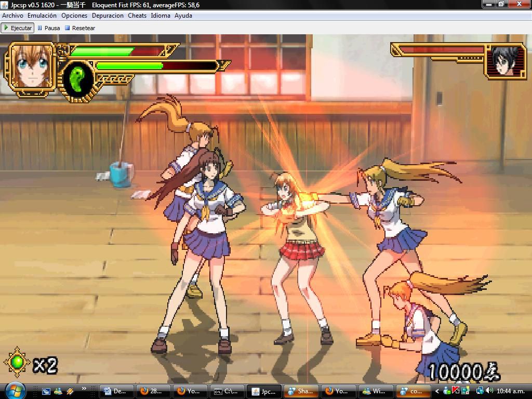Open the Depuracion menu
Viewport: 532px width, 399px height.
click(x=108, y=16)
